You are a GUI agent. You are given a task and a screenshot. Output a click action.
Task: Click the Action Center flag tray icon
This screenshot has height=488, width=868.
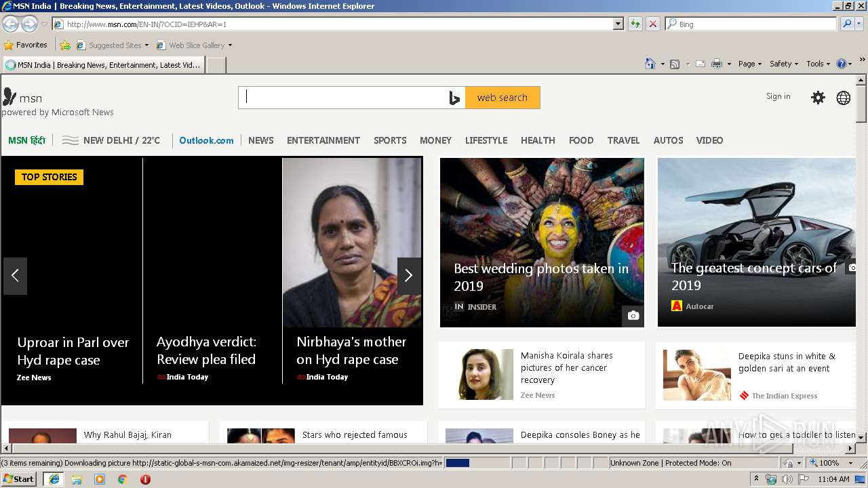(x=803, y=479)
